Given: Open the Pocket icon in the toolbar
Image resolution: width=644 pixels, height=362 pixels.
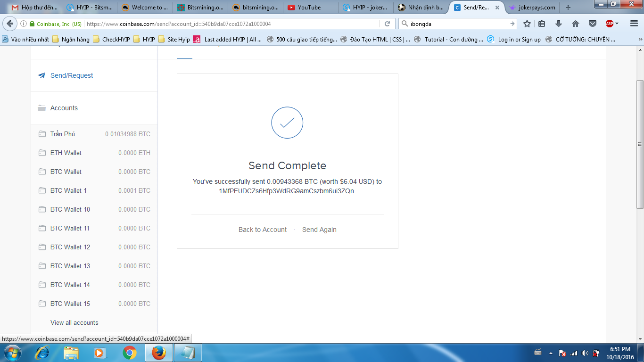Looking at the screenshot, I should (593, 24).
